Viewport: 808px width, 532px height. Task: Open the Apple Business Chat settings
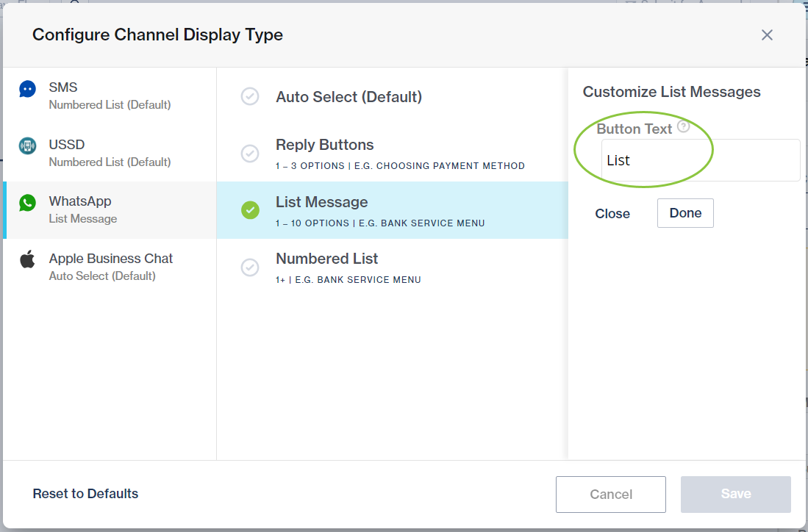(x=110, y=266)
